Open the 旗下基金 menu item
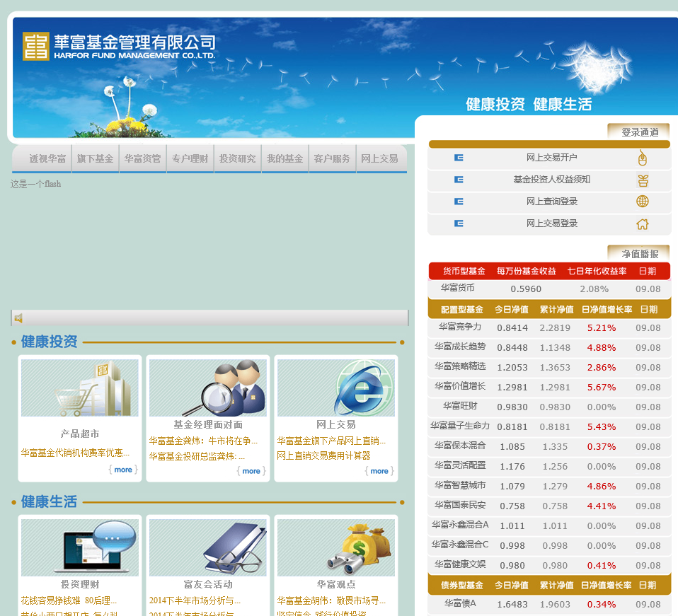Image resolution: width=678 pixels, height=616 pixels. [95, 159]
